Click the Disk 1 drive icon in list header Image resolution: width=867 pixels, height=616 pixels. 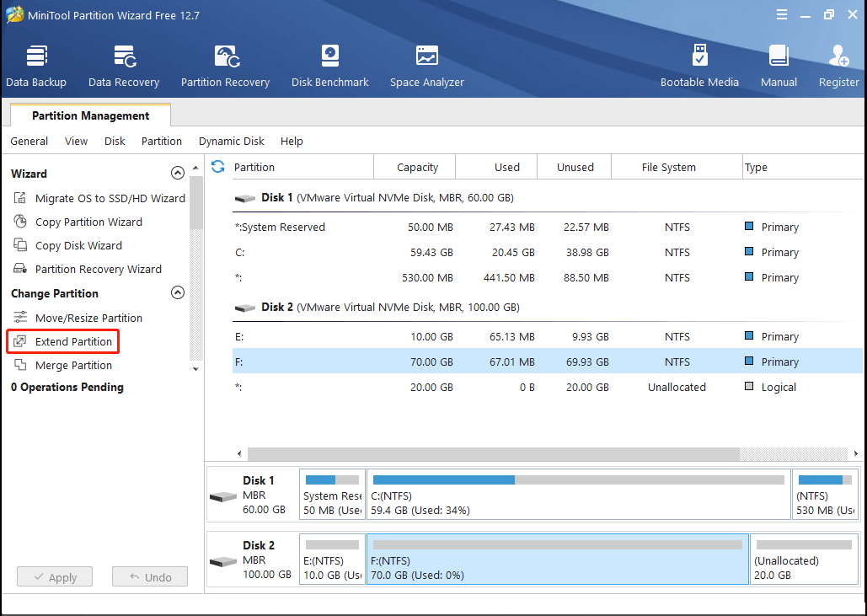[245, 199]
